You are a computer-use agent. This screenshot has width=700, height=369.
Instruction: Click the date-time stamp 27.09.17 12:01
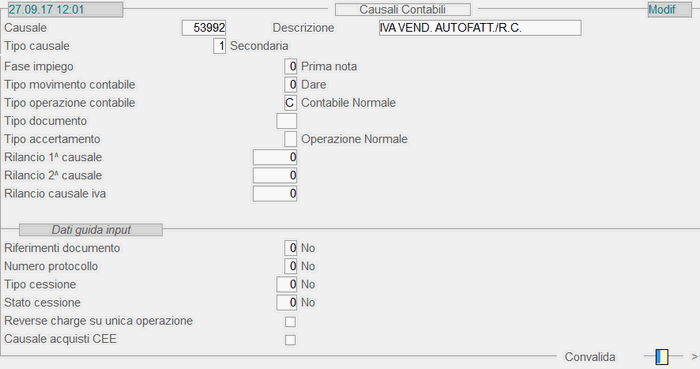click(65, 9)
